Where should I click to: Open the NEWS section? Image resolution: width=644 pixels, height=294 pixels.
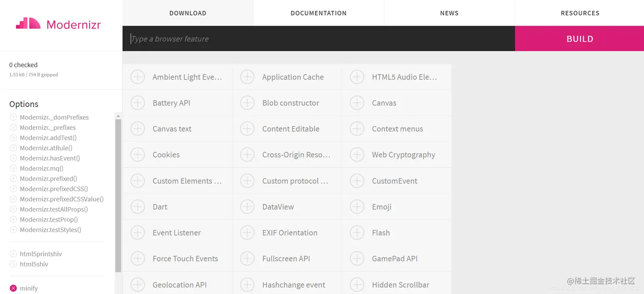coord(449,13)
